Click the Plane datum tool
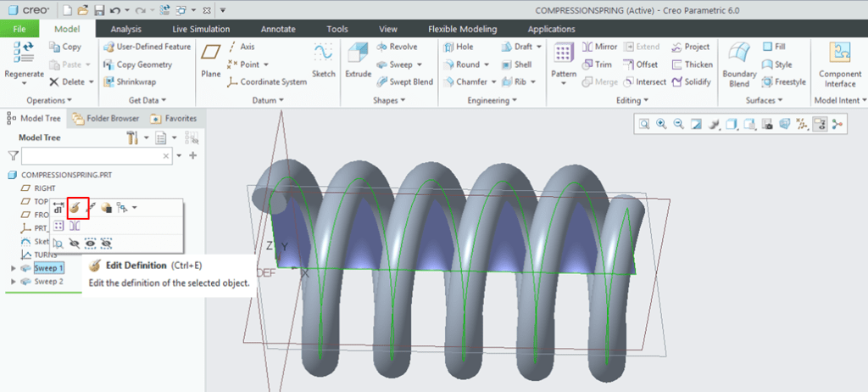Screen dimensions: 868x392 tap(211, 61)
